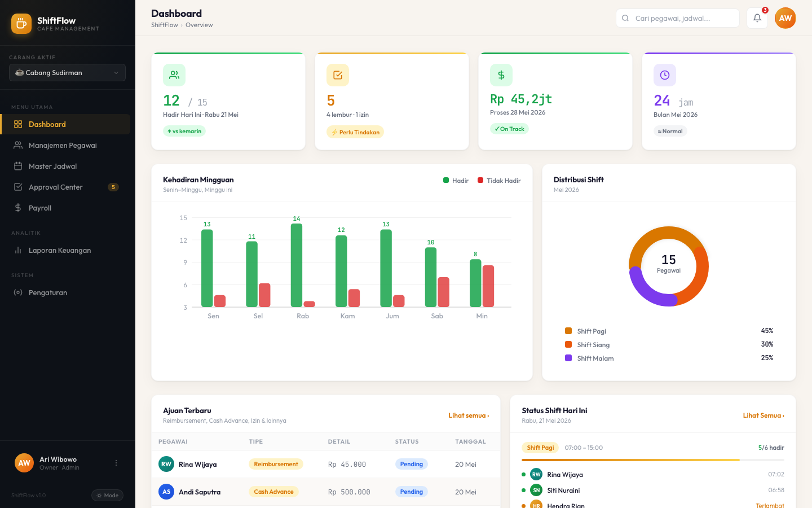Open Pengaturan menu item
This screenshot has width=812, height=508.
tap(65, 292)
